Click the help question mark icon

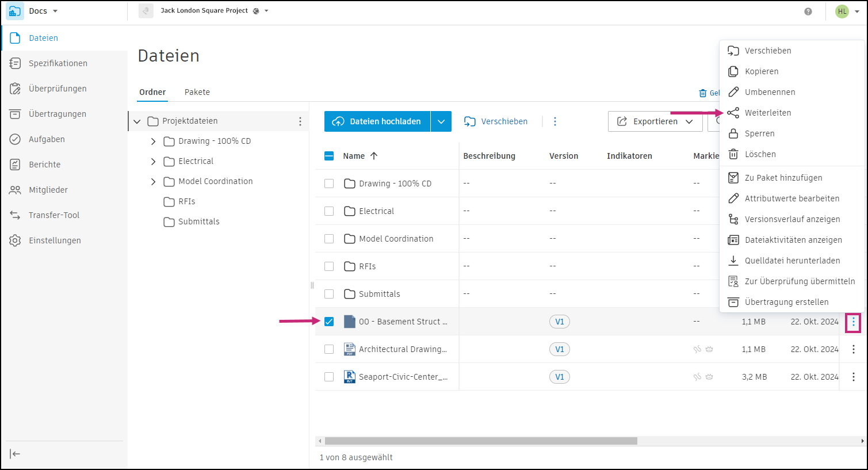[808, 12]
